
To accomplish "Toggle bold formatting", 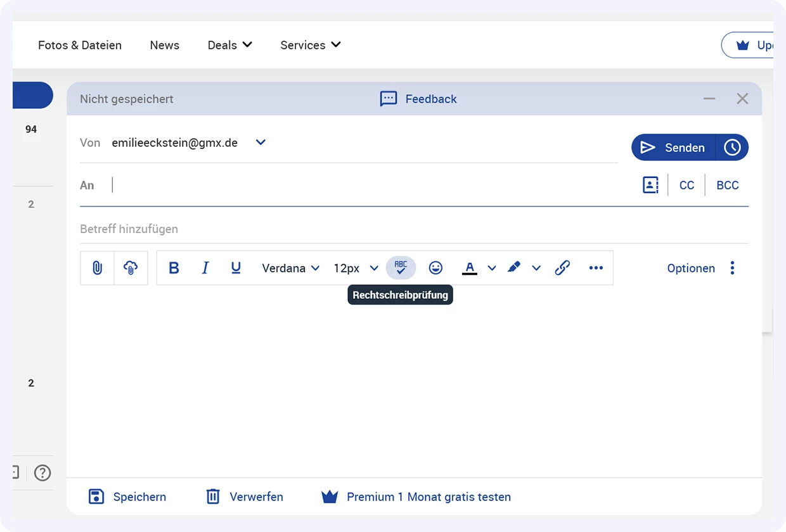I will click(174, 268).
